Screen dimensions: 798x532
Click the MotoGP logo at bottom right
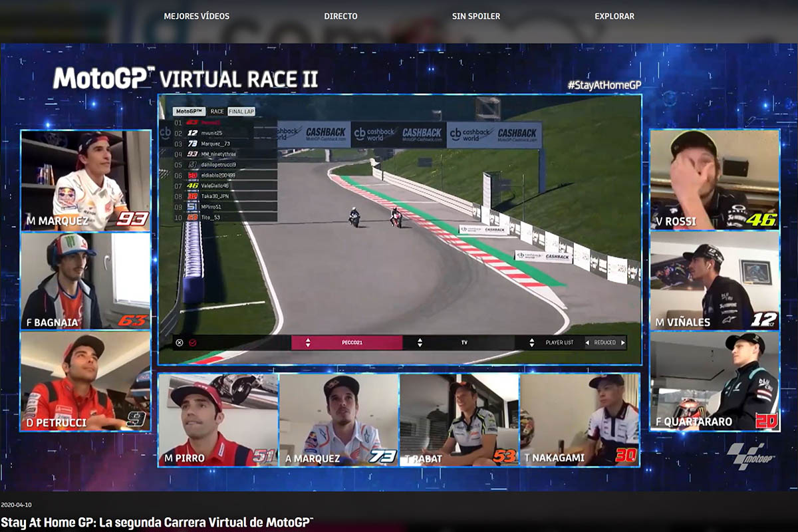[x=751, y=458]
